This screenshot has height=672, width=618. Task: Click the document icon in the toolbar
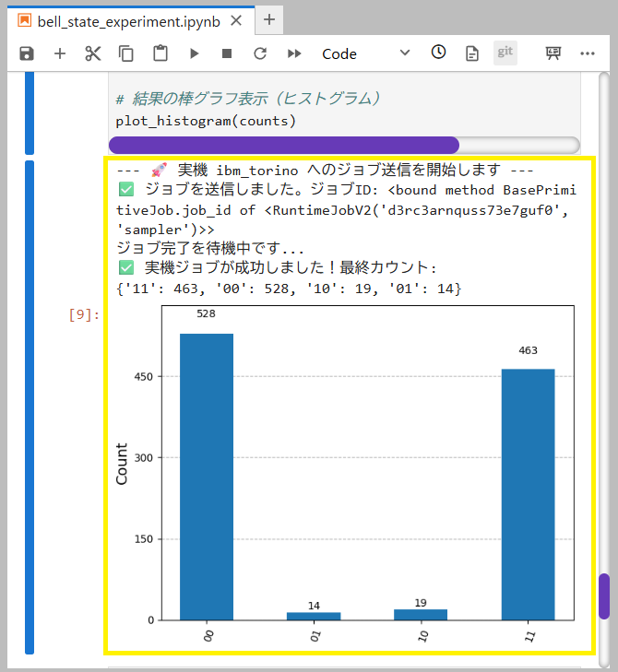point(472,53)
